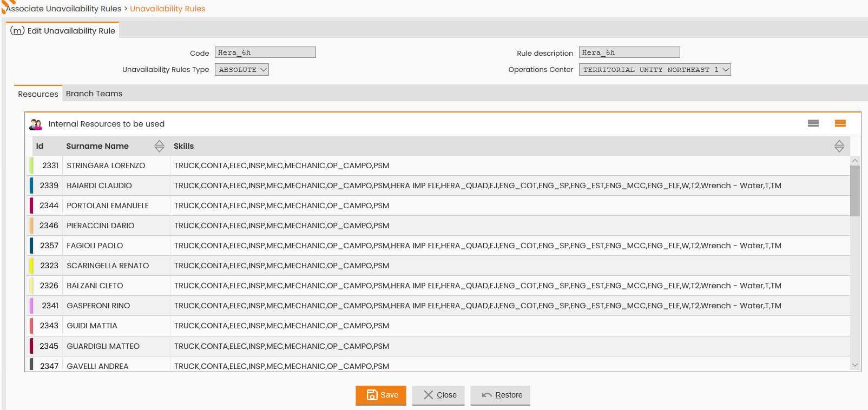Open Unavailability Rules breadcrumb link
The width and height of the screenshot is (868, 410).
point(168,9)
